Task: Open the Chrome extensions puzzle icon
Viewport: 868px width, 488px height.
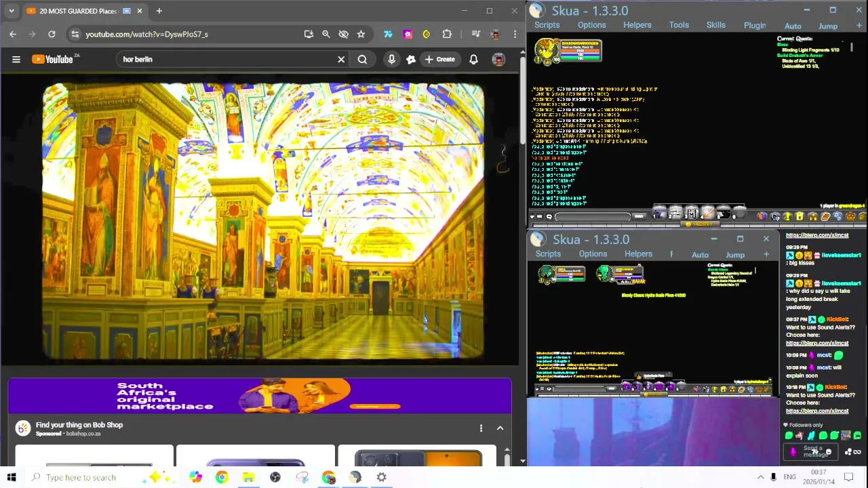Action: click(446, 34)
